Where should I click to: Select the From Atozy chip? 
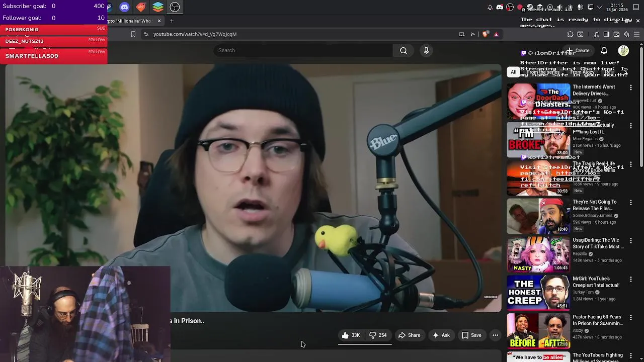point(582,72)
